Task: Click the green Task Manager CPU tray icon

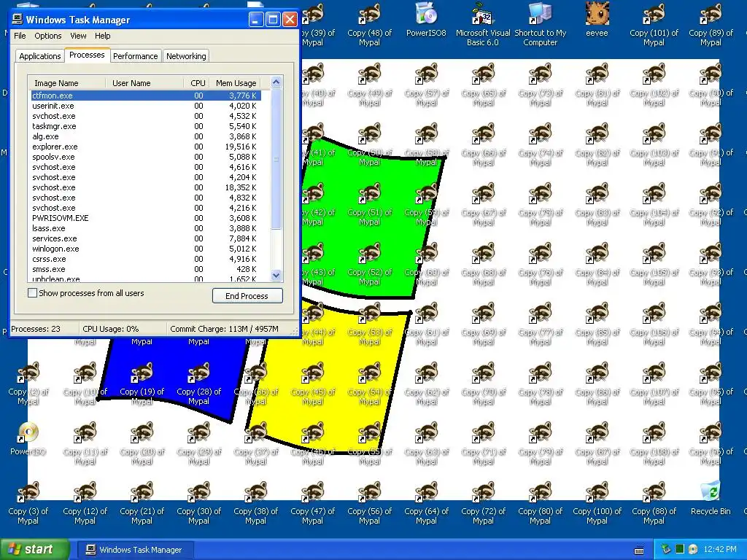Action: tap(680, 549)
